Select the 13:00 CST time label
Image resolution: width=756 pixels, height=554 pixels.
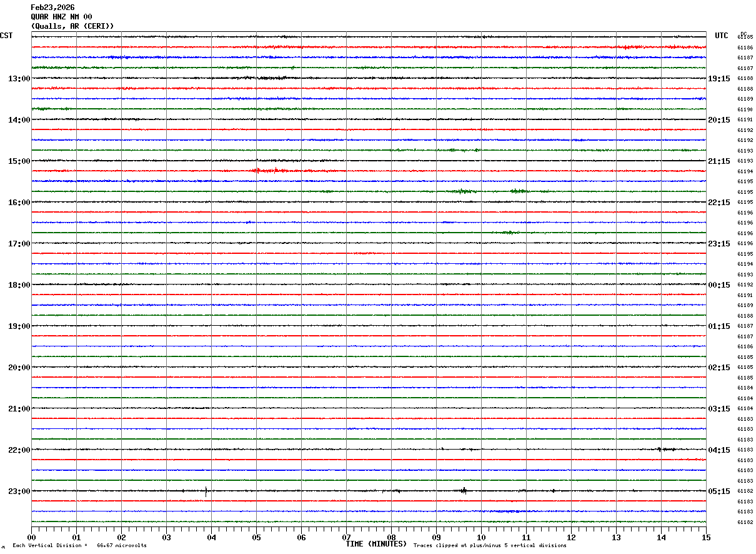click(19, 79)
